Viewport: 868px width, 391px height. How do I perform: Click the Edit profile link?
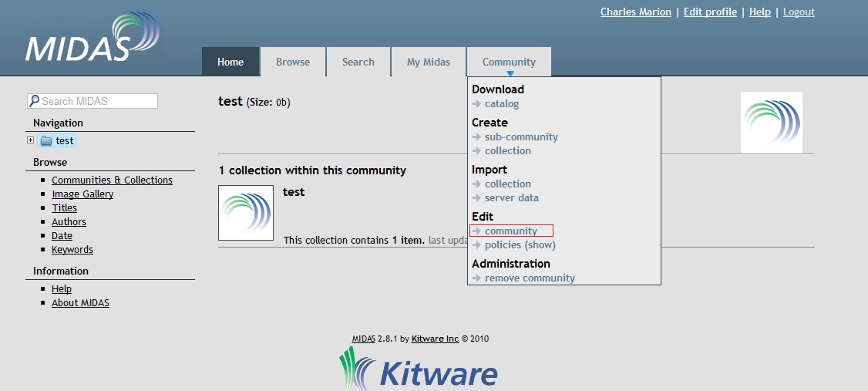710,12
